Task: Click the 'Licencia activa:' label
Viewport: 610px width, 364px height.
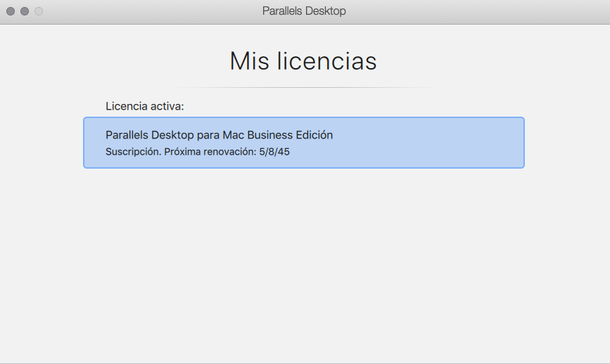Action: coord(145,106)
